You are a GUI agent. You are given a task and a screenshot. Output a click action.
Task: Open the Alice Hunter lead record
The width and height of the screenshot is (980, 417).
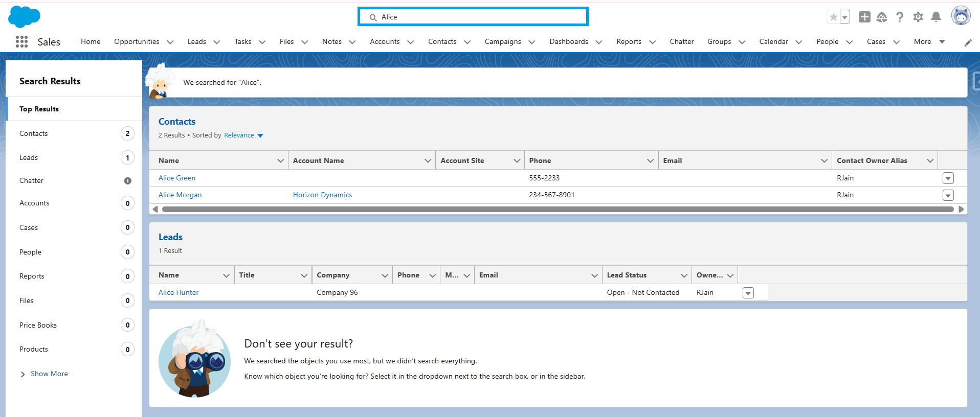179,292
